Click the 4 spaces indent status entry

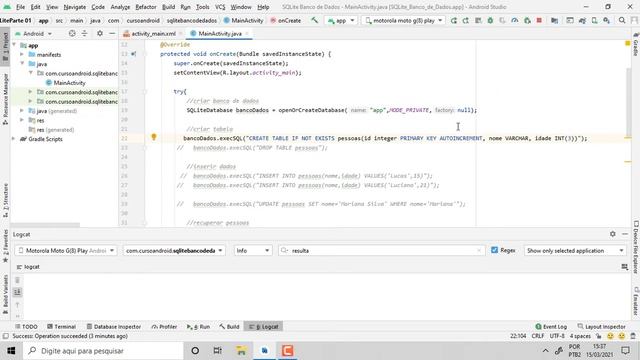click(x=580, y=336)
